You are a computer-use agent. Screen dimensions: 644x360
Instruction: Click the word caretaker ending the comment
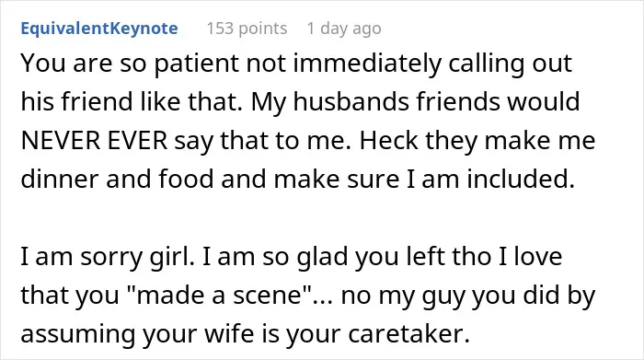tap(408, 334)
